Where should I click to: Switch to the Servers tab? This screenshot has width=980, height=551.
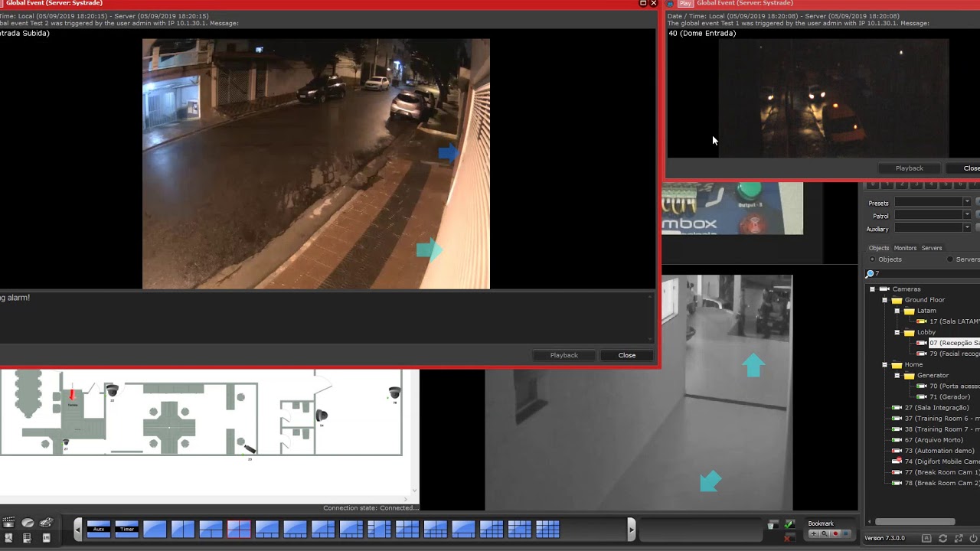[x=932, y=248]
